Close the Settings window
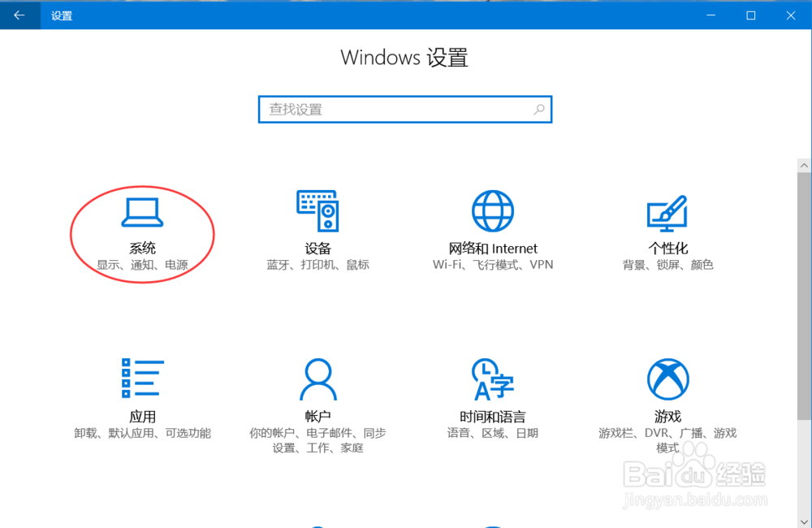 (x=791, y=15)
